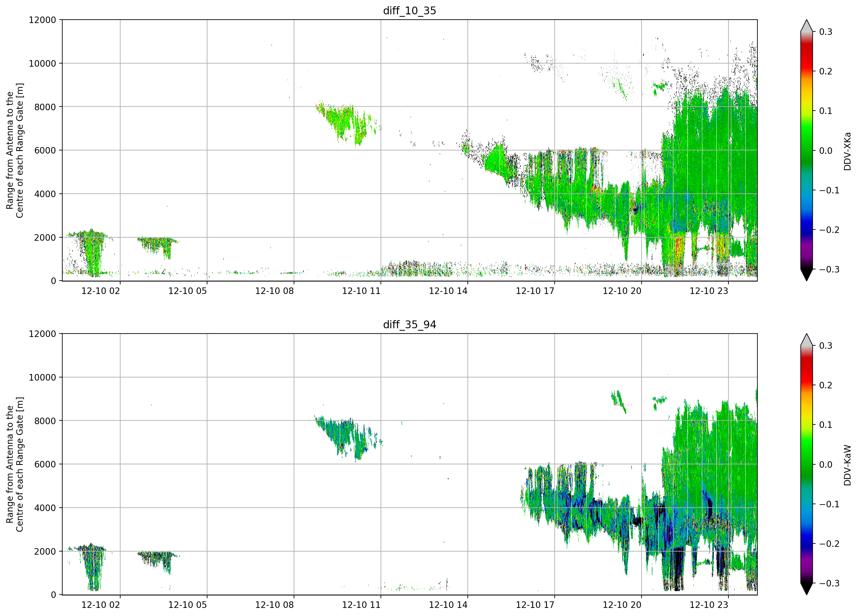The height and width of the screenshot is (616, 858).
Task: Click the y-axis range label of diff_10_35
Action: pyautogui.click(x=15, y=150)
